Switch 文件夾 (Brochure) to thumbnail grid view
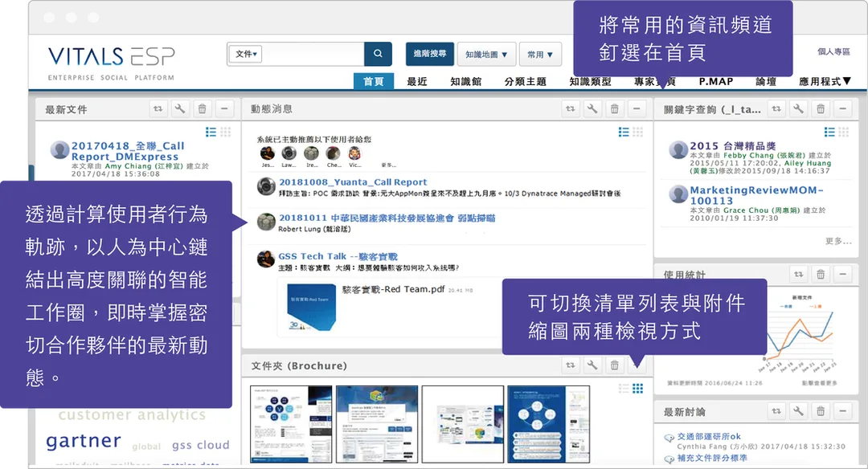Image resolution: width=868 pixels, height=469 pixels. point(637,388)
